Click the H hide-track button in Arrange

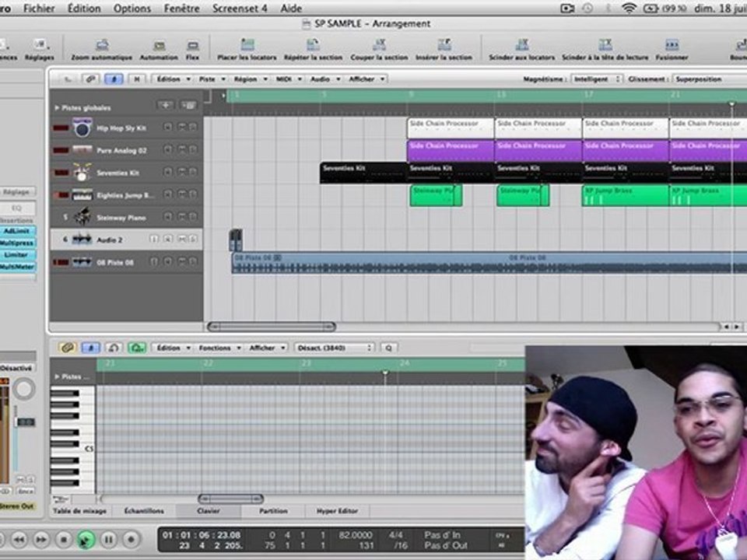coord(137,79)
